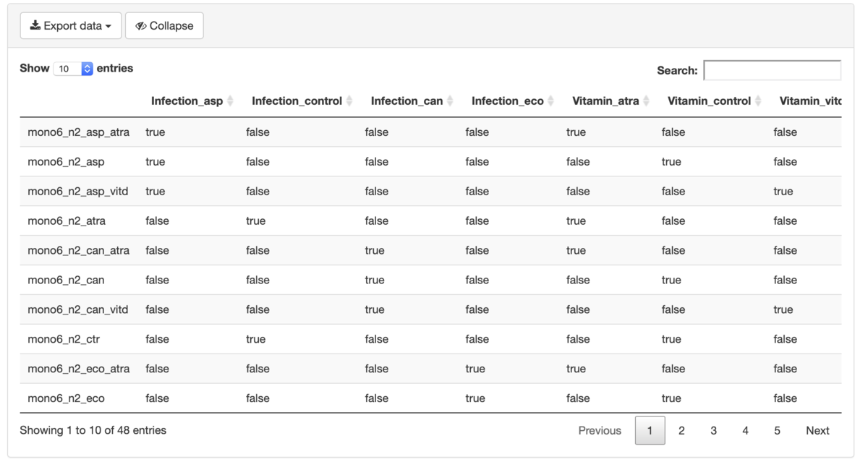Sort by Infection_asp column arrows
Screen dimensions: 868x462
coord(230,101)
